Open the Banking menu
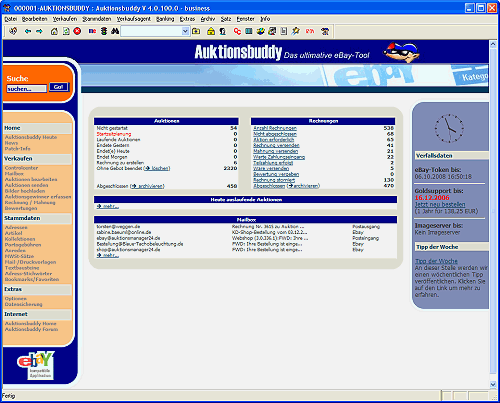Screen dimensions: 500x403 pos(165,19)
